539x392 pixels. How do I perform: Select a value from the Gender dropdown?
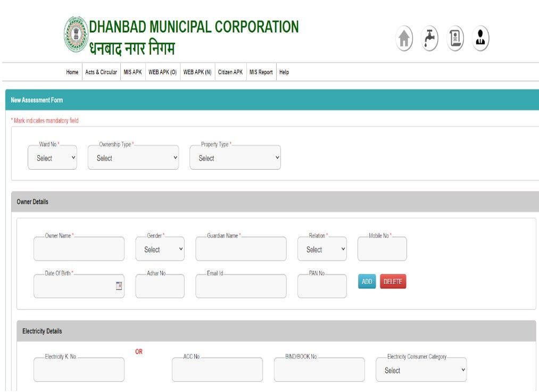pyautogui.click(x=160, y=248)
